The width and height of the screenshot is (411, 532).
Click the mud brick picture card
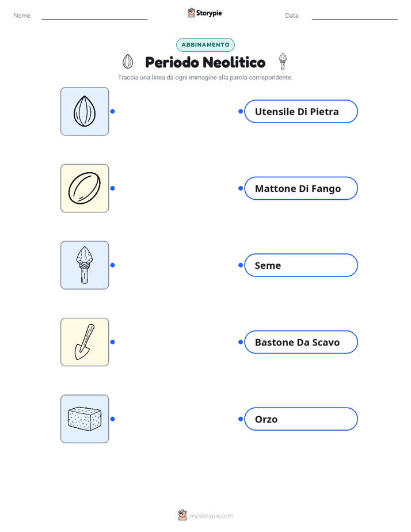[x=85, y=419]
